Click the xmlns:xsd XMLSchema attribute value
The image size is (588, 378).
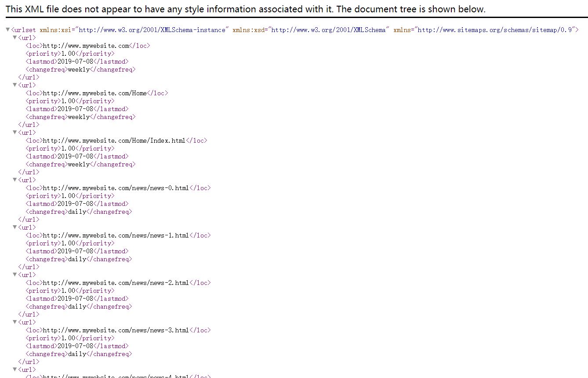point(329,30)
